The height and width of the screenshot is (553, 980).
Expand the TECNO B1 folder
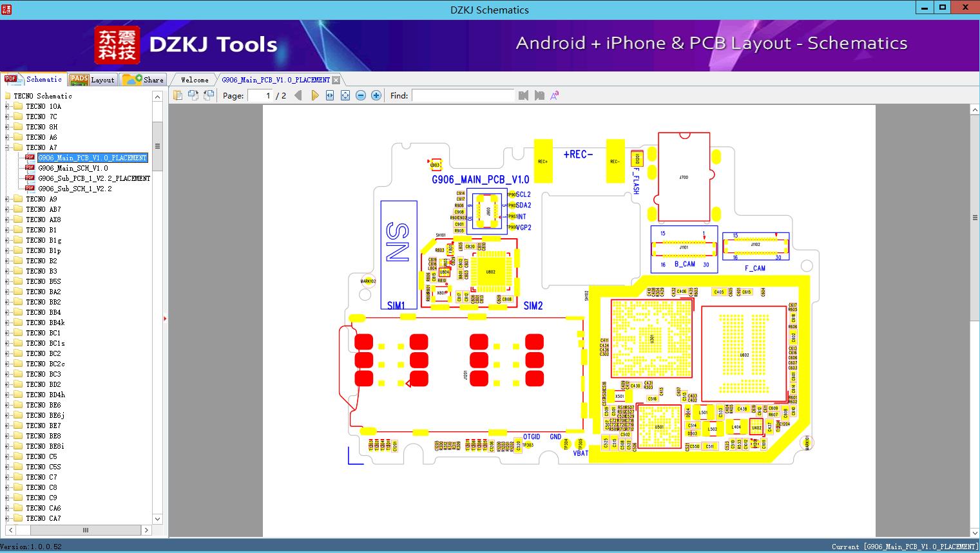click(7, 230)
